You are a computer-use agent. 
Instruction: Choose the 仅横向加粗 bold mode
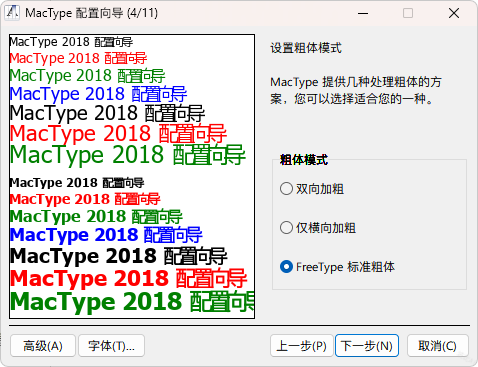318,228
